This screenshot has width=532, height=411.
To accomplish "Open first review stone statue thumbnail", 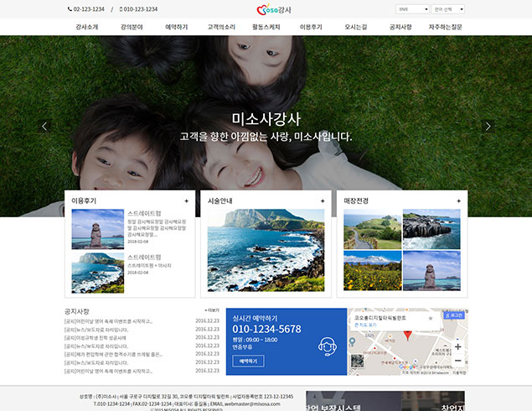I will click(x=98, y=229).
